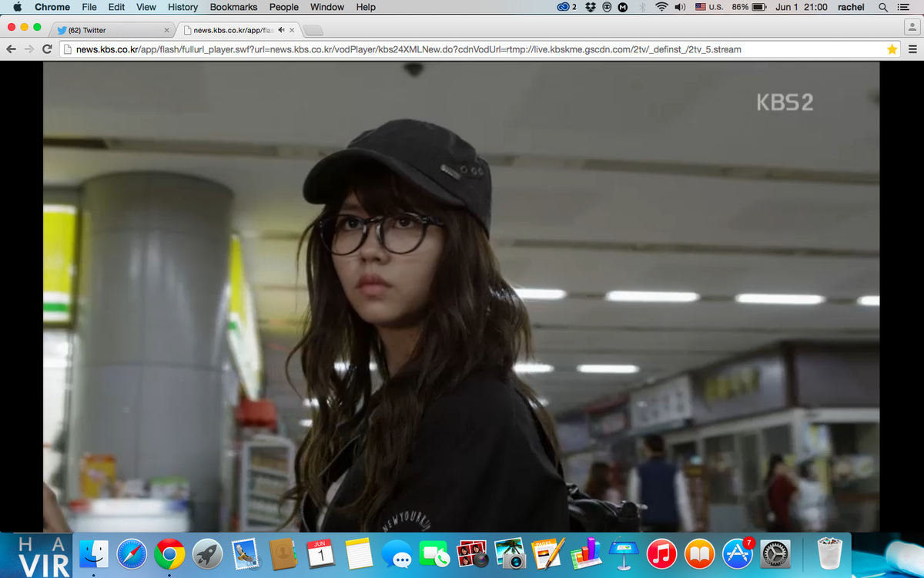
Task: Open App Store with 7 badge
Action: click(x=738, y=553)
